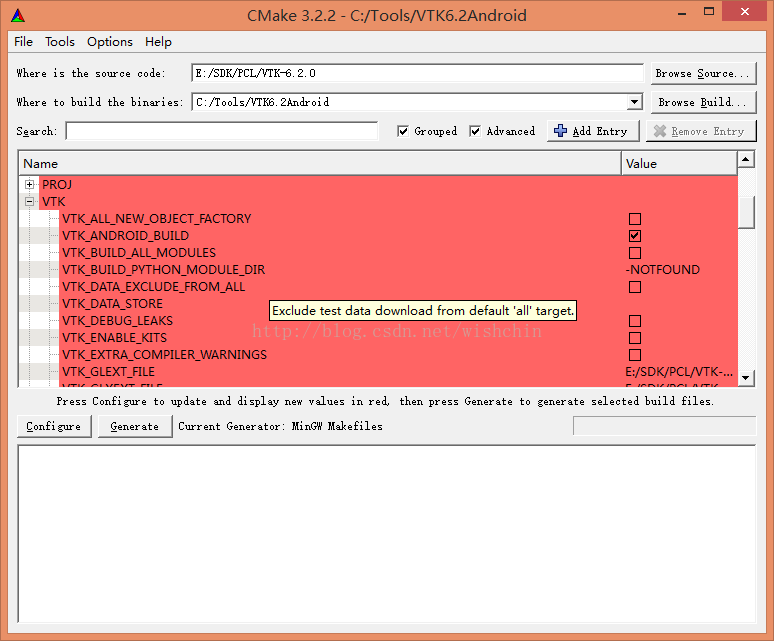Click the empty progress bar

pos(664,426)
